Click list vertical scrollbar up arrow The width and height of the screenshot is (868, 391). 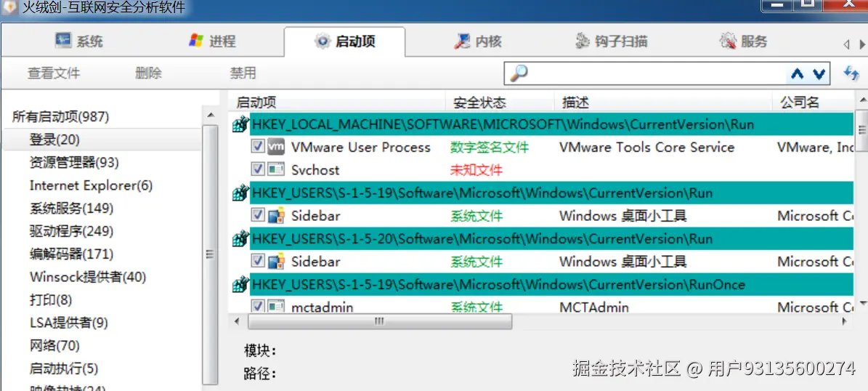[861, 100]
